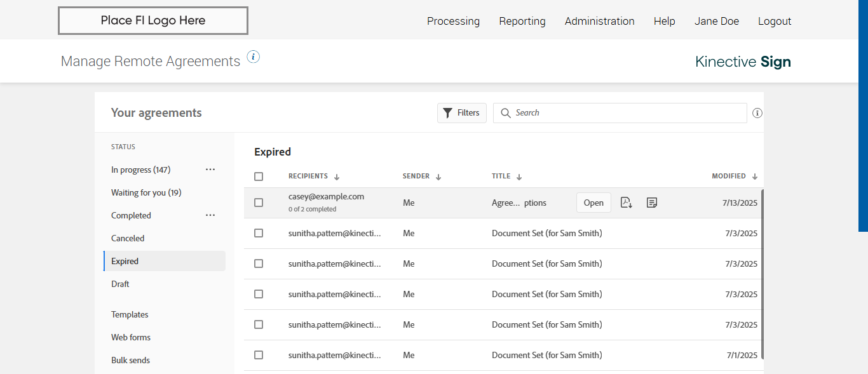The image size is (868, 374).
Task: Open notes icon for casey@example.com agreement
Action: pos(651,203)
